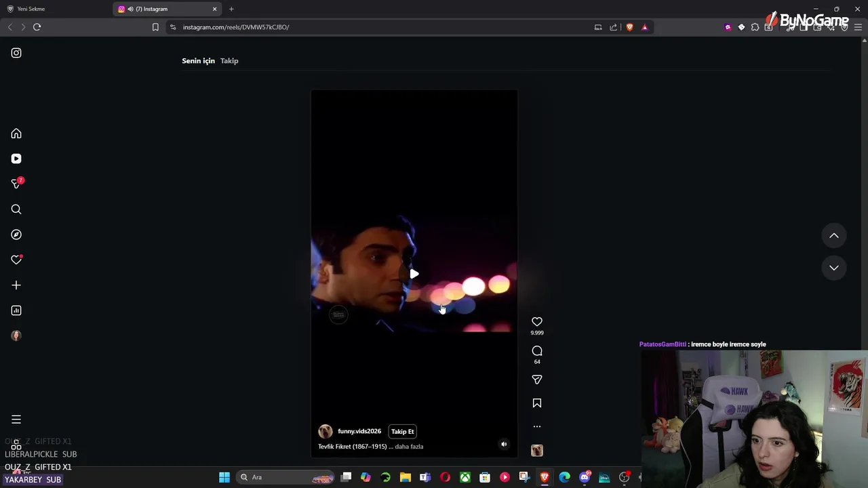Open the funny.vids2026 avatar picture

325,432
